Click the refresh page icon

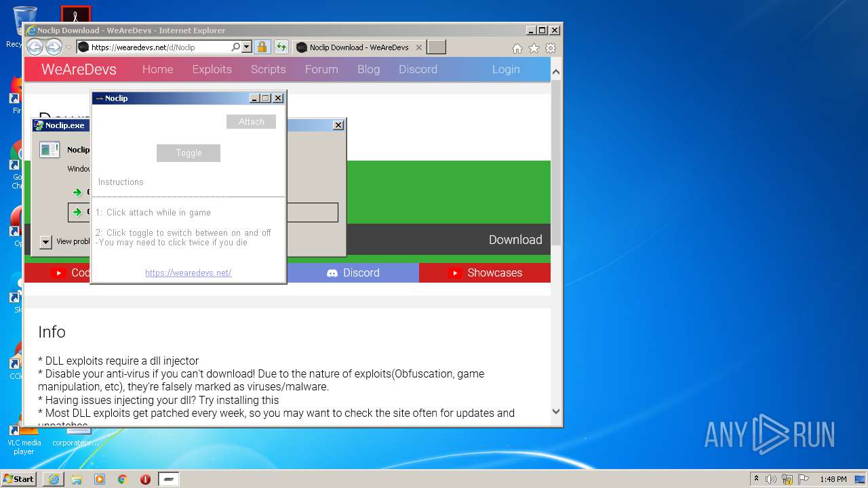coord(281,47)
